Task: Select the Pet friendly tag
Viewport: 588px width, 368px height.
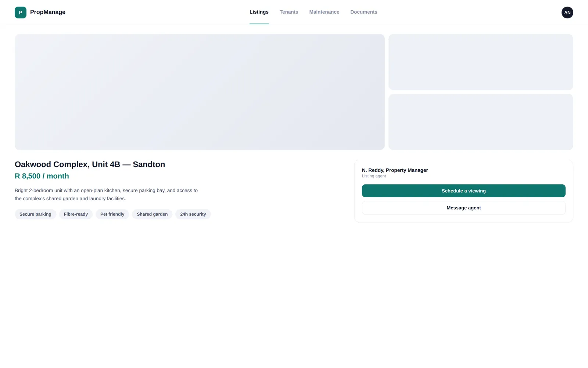Action: coord(112,214)
